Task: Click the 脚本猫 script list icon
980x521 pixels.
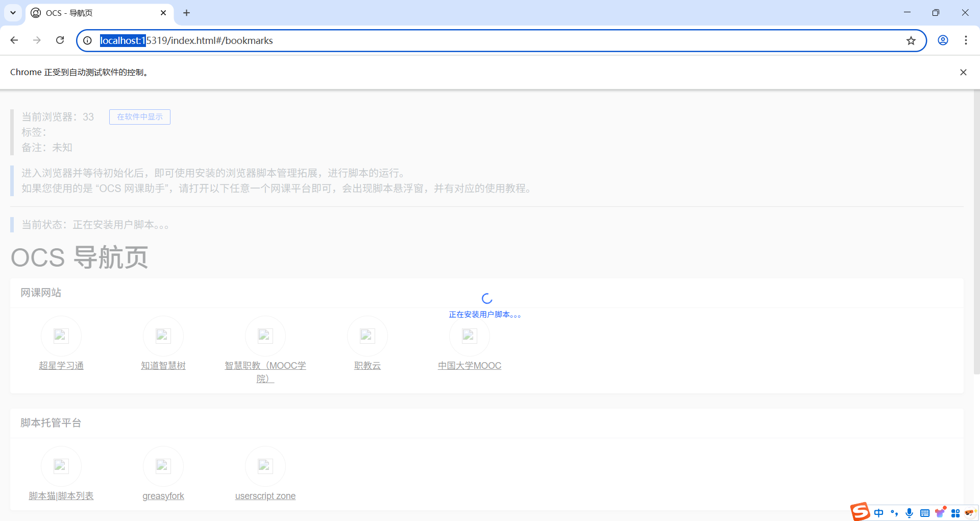Action: point(61,466)
